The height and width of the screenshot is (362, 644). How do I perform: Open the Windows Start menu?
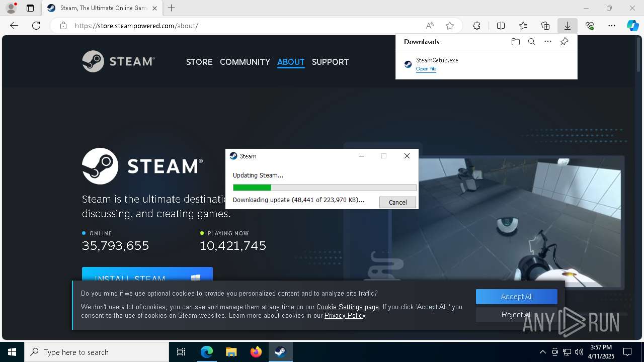click(12, 352)
